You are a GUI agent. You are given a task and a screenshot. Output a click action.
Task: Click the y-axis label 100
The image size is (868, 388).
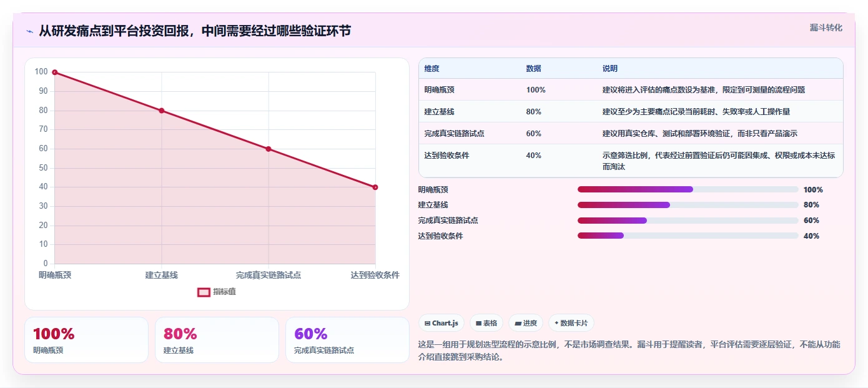(x=41, y=72)
